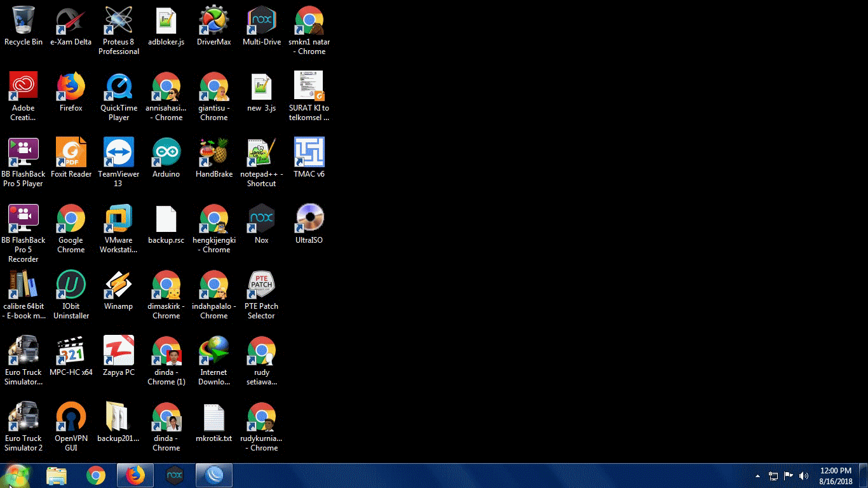Open SURAT KI to telkomsel document
Viewport: 868px width, 488px height.
309,97
